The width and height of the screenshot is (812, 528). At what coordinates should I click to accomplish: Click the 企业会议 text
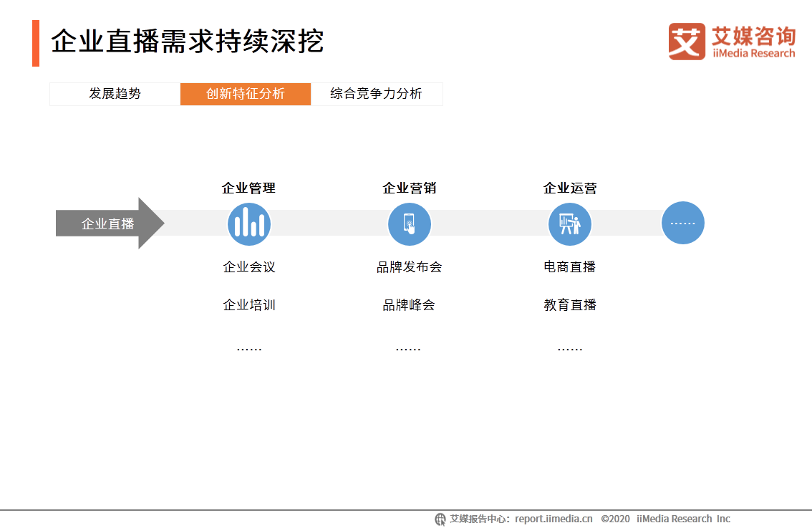tap(249, 267)
